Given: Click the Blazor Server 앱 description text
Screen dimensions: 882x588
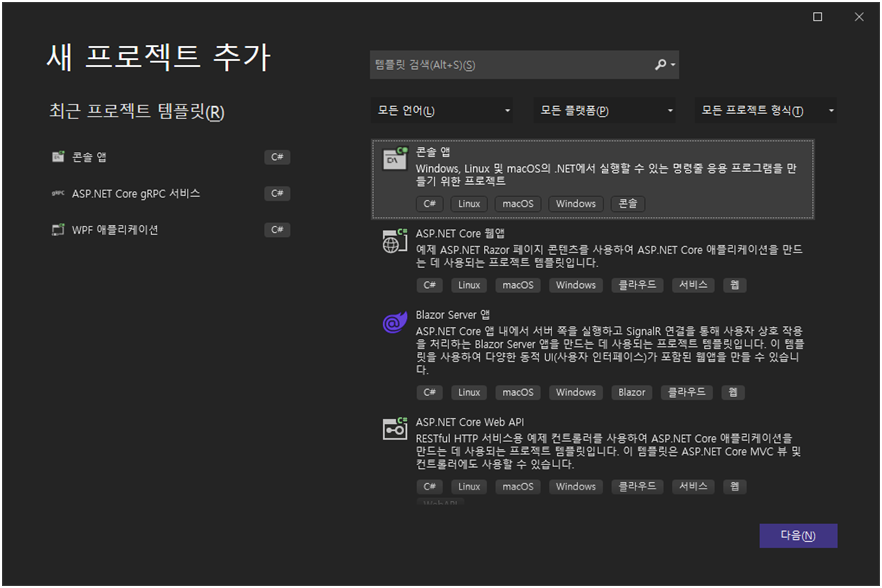Looking at the screenshot, I should point(610,350).
